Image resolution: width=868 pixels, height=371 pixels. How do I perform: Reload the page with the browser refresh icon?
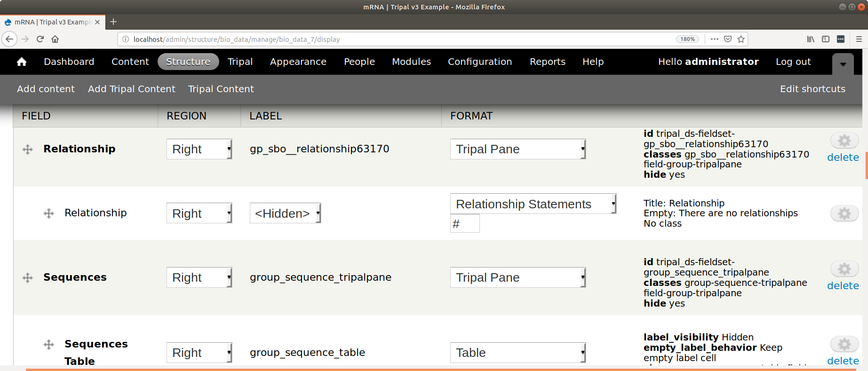pos(40,39)
